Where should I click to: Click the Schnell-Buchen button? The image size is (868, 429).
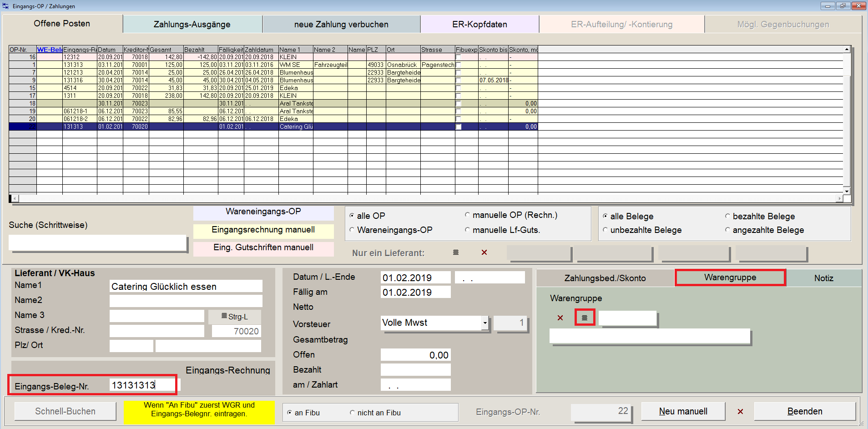(x=65, y=411)
